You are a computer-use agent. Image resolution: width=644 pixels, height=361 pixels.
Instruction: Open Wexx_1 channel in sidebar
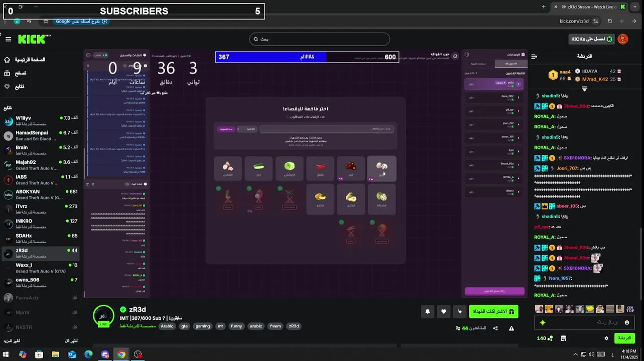point(40,268)
